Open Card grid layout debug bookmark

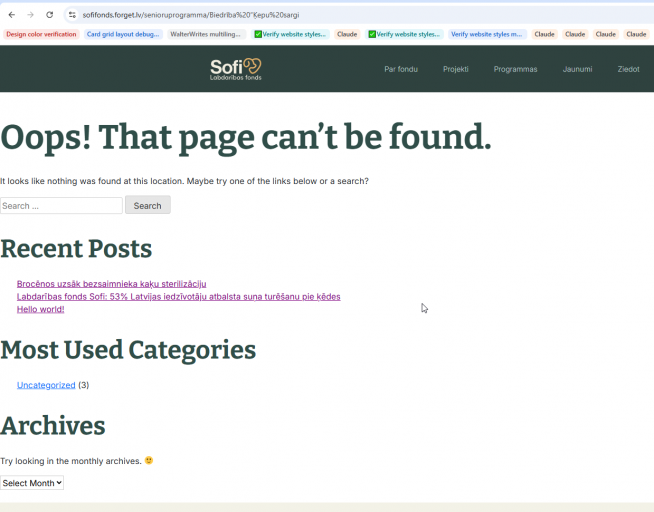pyautogui.click(x=123, y=34)
